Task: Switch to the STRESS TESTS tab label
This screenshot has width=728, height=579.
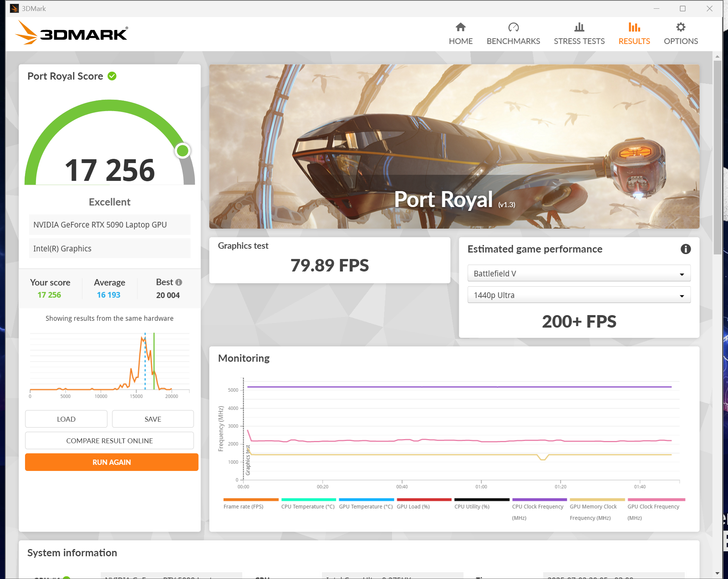Action: tap(579, 41)
